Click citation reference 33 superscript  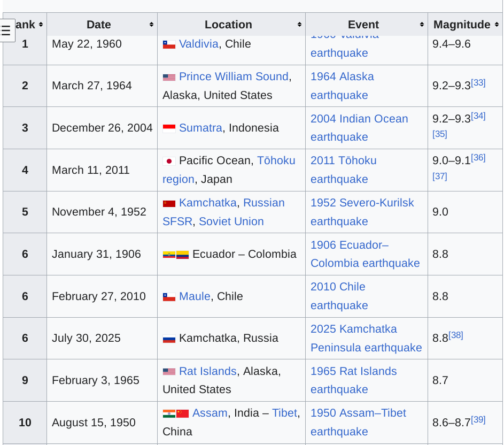pos(478,82)
